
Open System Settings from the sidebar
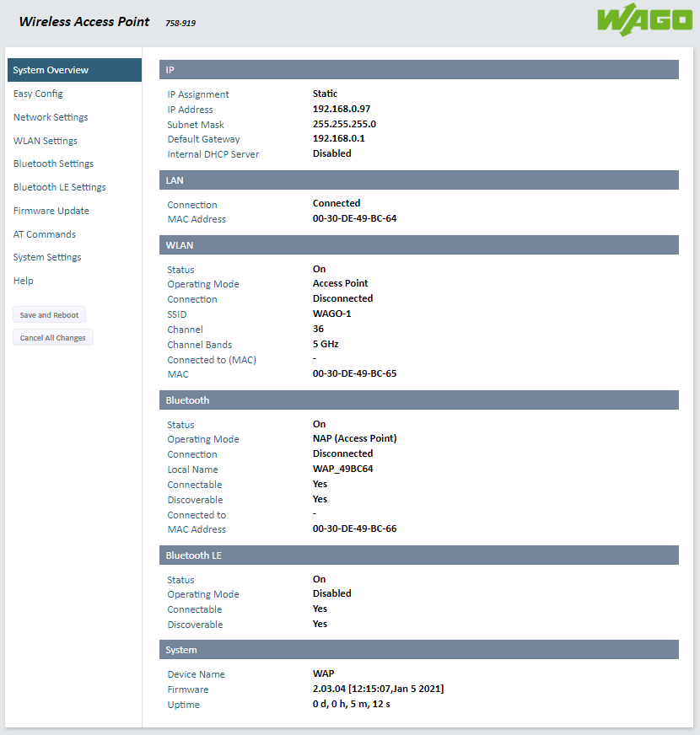tap(47, 257)
